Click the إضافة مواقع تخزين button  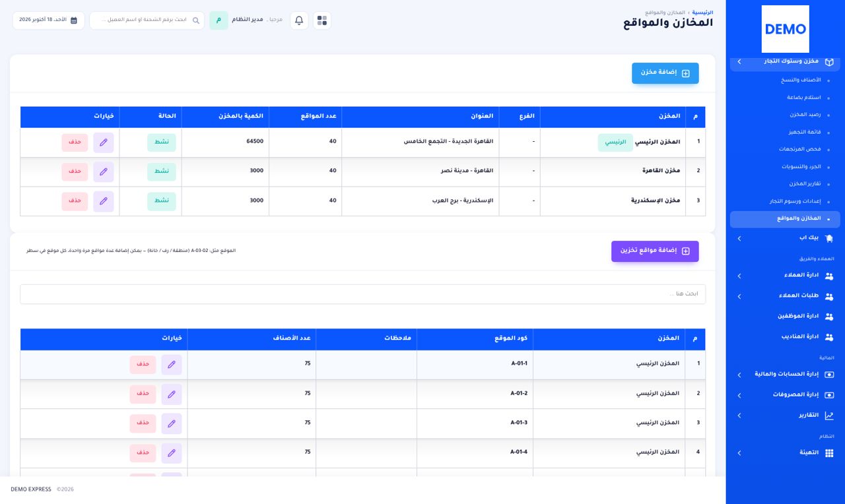click(655, 251)
